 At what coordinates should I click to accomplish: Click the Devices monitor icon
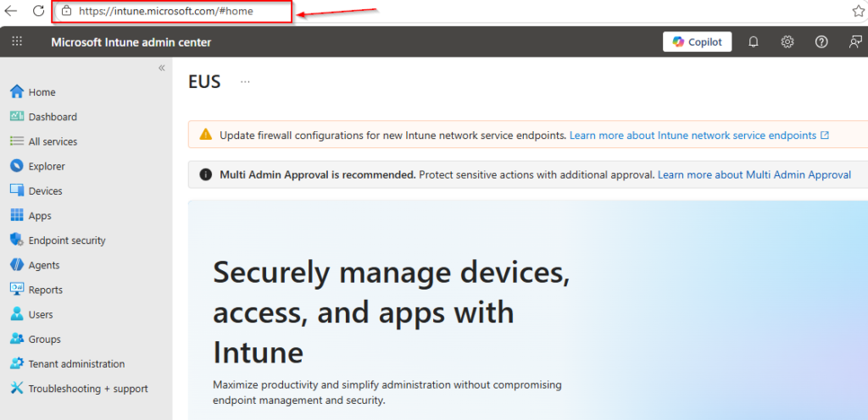tap(17, 191)
